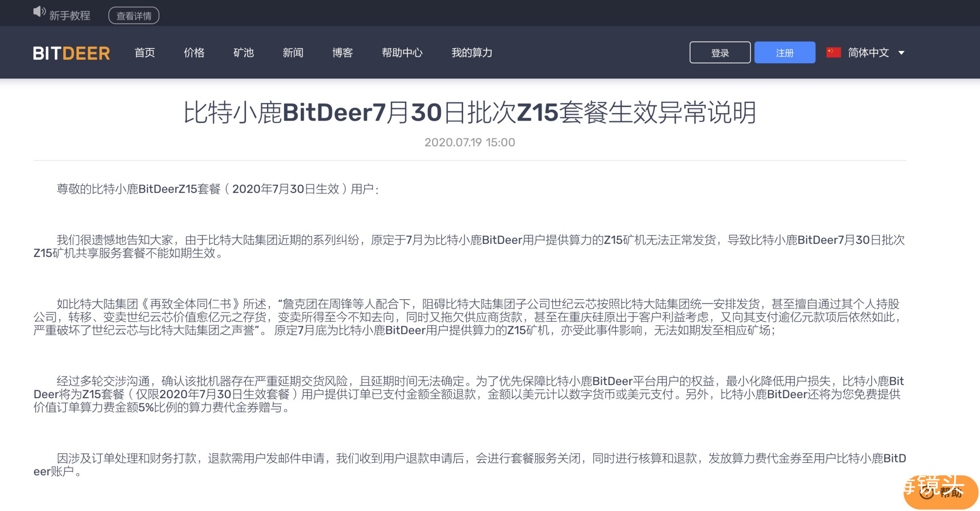980x511 pixels.
Task: Open 我的算力 menu item
Action: (472, 52)
